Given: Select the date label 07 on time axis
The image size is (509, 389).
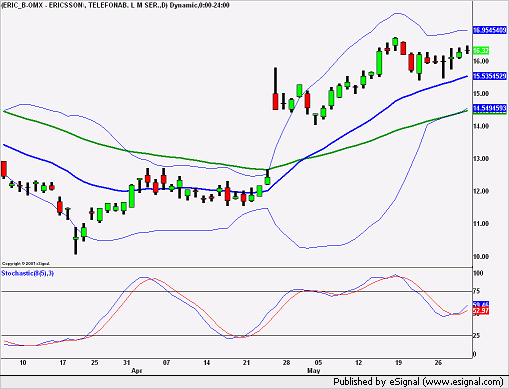Looking at the screenshot, I should (166, 363).
